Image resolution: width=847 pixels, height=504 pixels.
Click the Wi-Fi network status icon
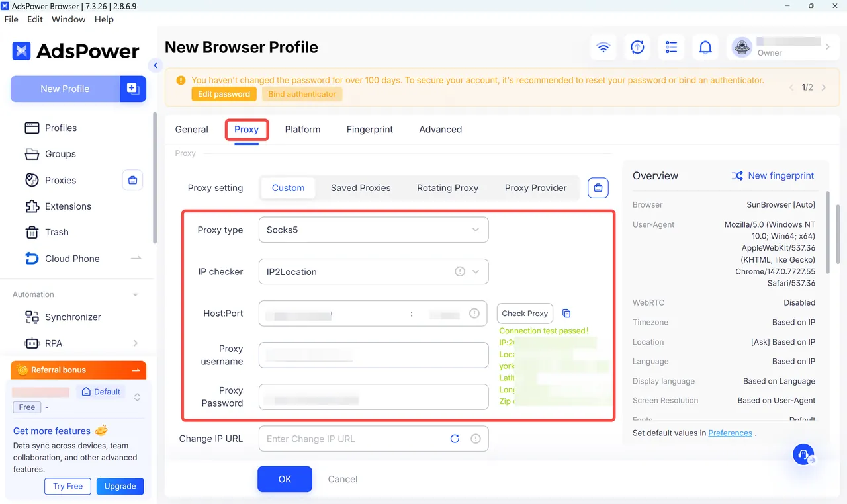[x=603, y=47]
